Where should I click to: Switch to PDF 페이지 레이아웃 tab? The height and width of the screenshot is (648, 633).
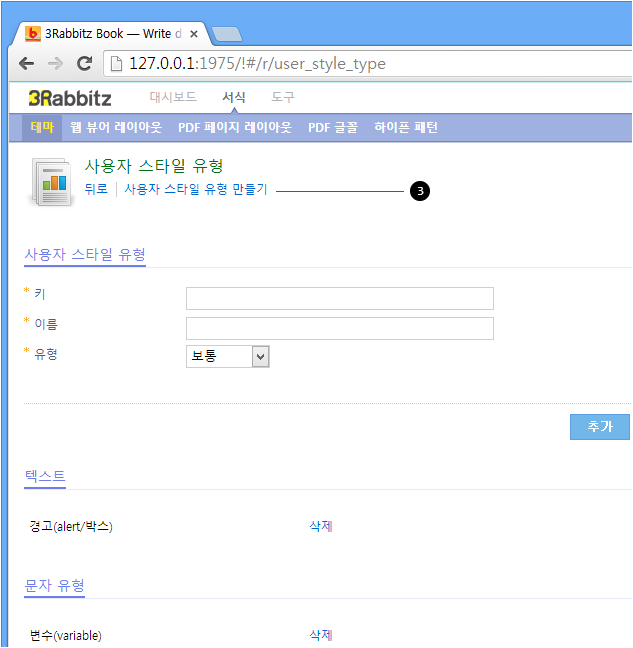pyautogui.click(x=235, y=127)
